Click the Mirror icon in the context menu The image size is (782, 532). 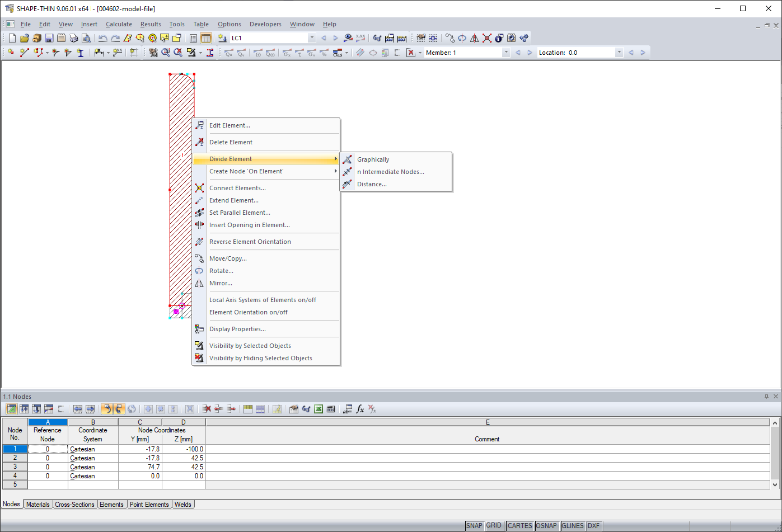pyautogui.click(x=199, y=283)
